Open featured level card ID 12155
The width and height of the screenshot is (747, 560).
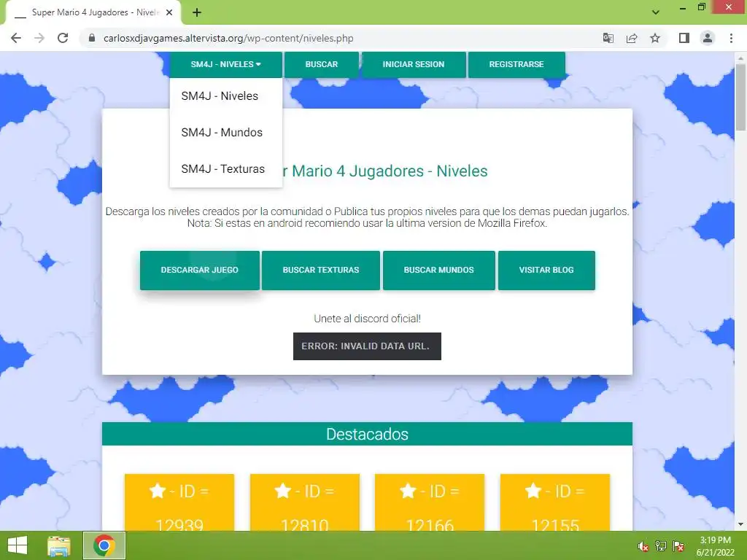tap(555, 502)
